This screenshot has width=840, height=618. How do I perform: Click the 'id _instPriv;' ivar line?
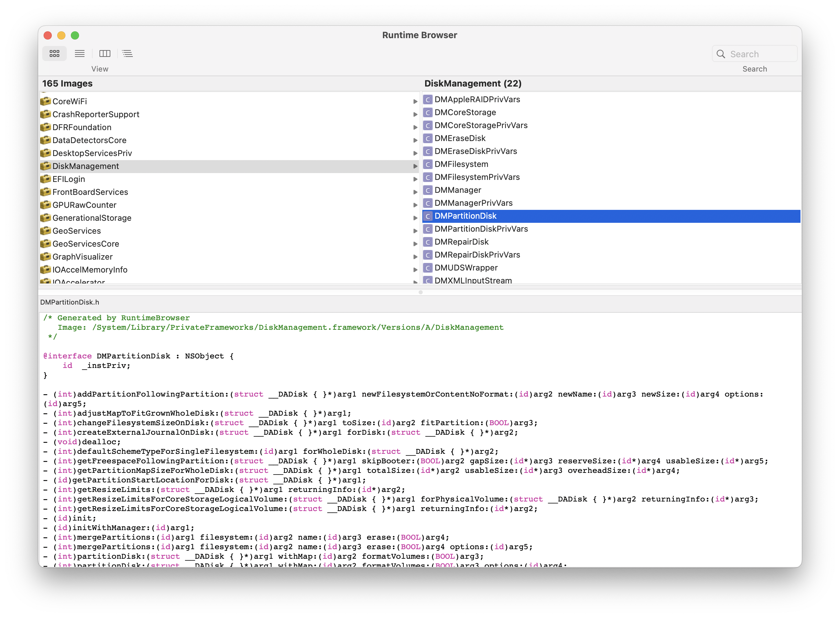coord(96,366)
